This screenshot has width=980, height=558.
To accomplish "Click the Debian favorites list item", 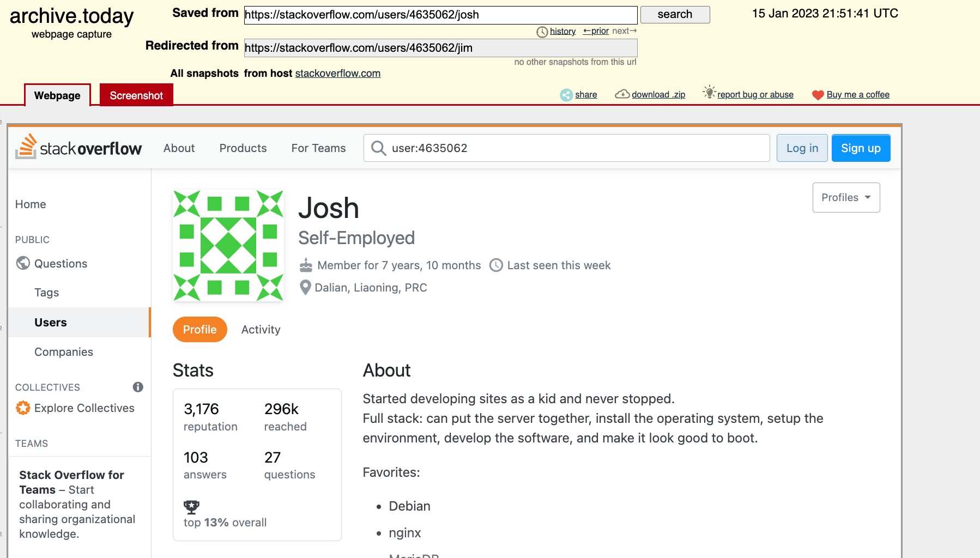I will [x=410, y=506].
